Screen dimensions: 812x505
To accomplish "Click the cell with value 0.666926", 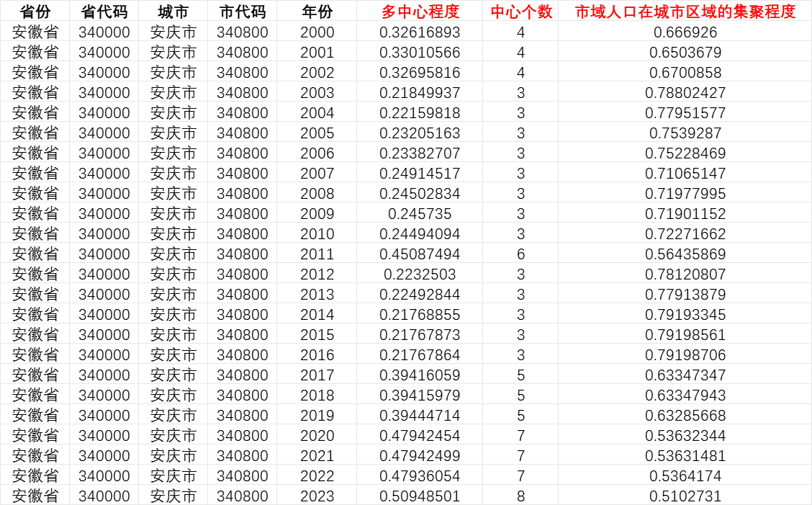I will (x=685, y=32).
